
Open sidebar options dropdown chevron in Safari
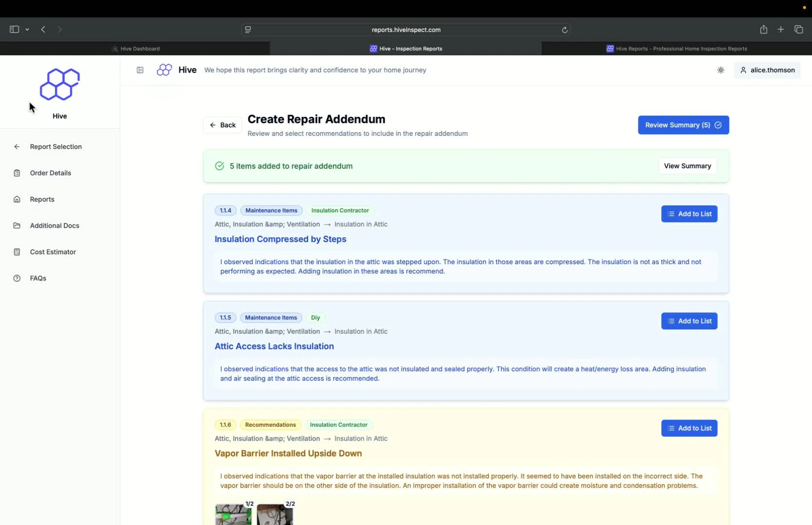(27, 30)
